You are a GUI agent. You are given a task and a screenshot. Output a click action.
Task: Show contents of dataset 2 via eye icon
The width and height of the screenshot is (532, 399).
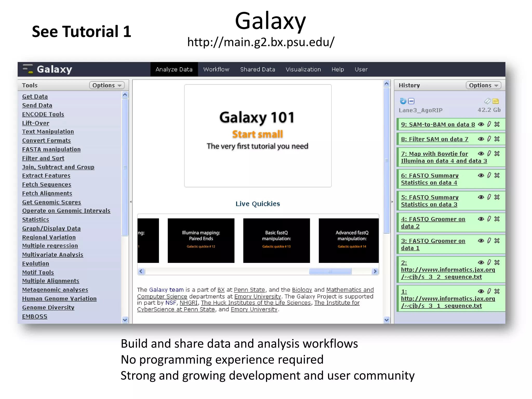click(481, 262)
